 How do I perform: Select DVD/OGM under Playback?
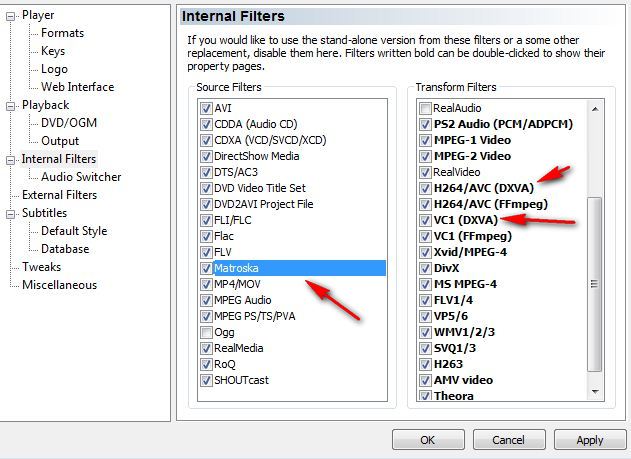(x=69, y=123)
